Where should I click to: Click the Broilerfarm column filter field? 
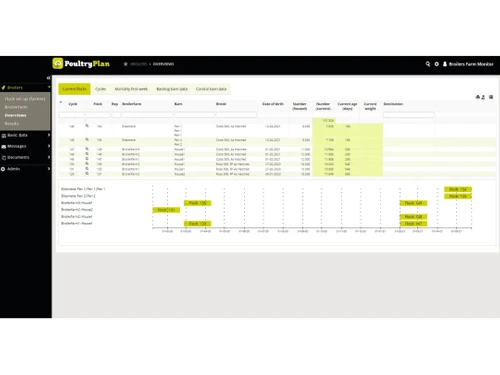point(147,115)
